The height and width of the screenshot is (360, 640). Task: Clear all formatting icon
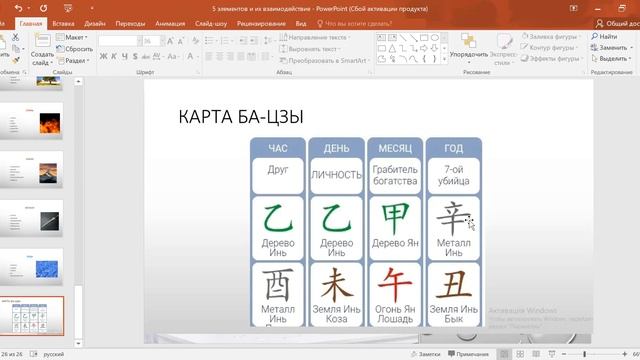[x=196, y=41]
